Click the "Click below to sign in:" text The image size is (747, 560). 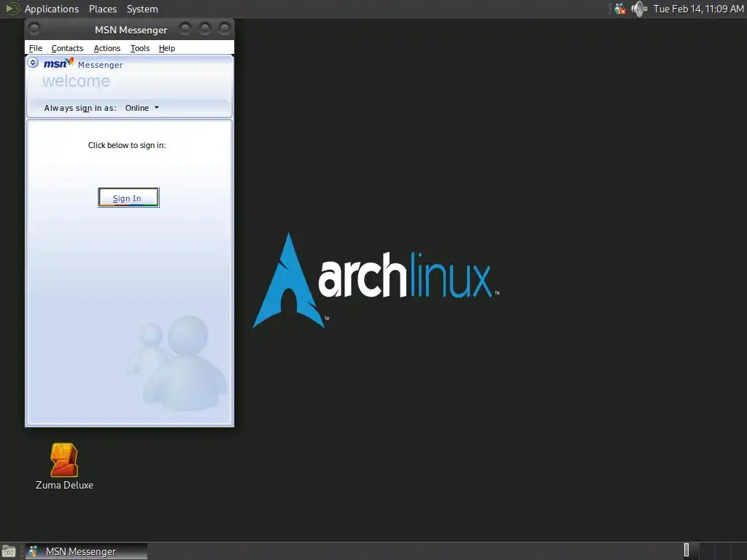(x=127, y=145)
